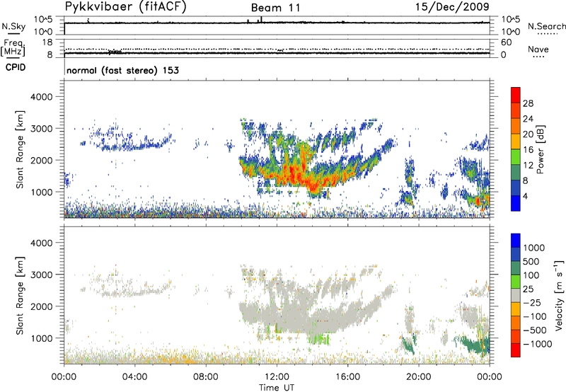Click the 'Slant Range [km]' label of velocity panel

pos(20,296)
